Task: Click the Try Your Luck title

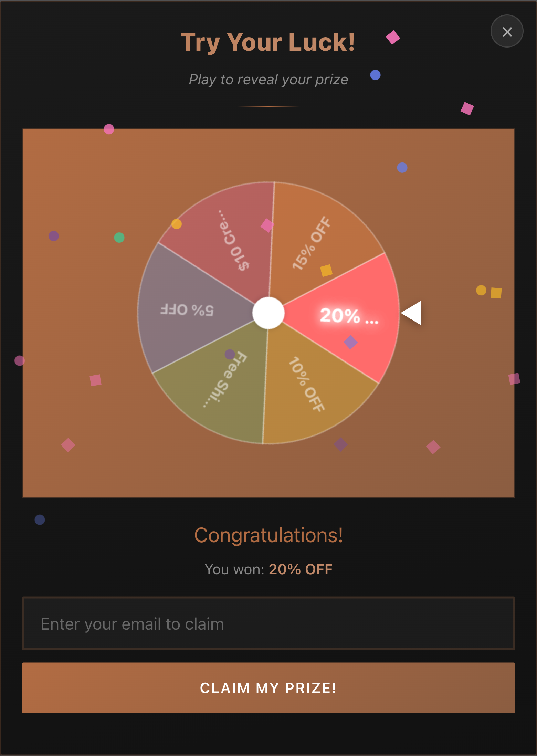Action: 268,42
